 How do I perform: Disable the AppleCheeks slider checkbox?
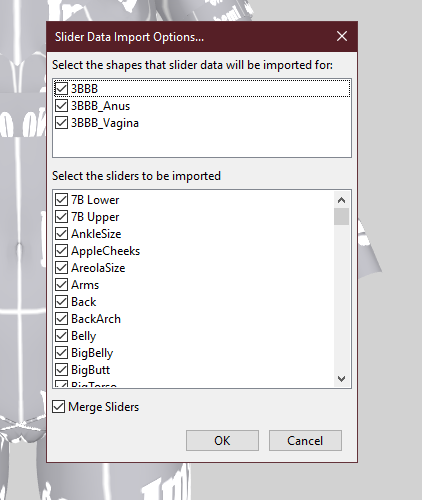pos(61,251)
